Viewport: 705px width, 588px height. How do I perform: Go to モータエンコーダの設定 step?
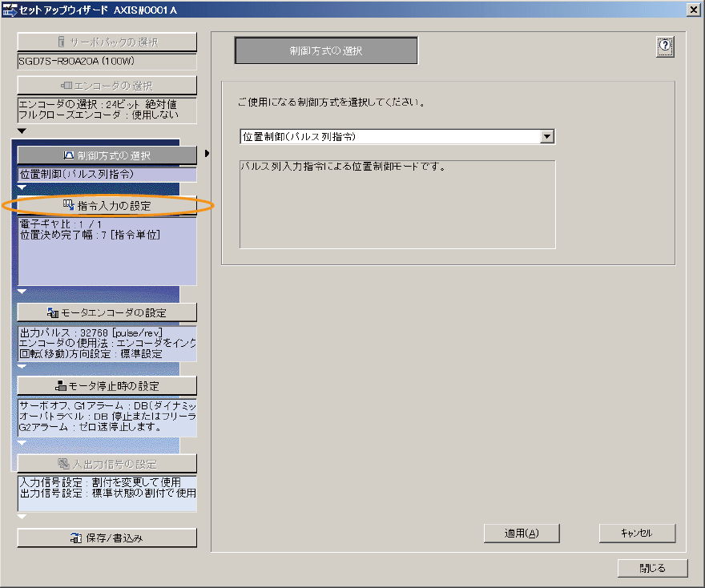pos(107,312)
